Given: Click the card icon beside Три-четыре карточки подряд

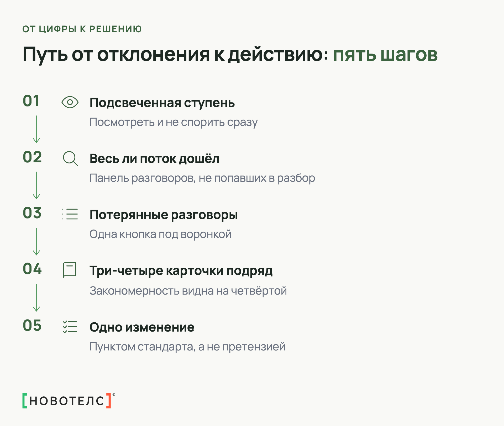Looking at the screenshot, I should pos(70,270).
